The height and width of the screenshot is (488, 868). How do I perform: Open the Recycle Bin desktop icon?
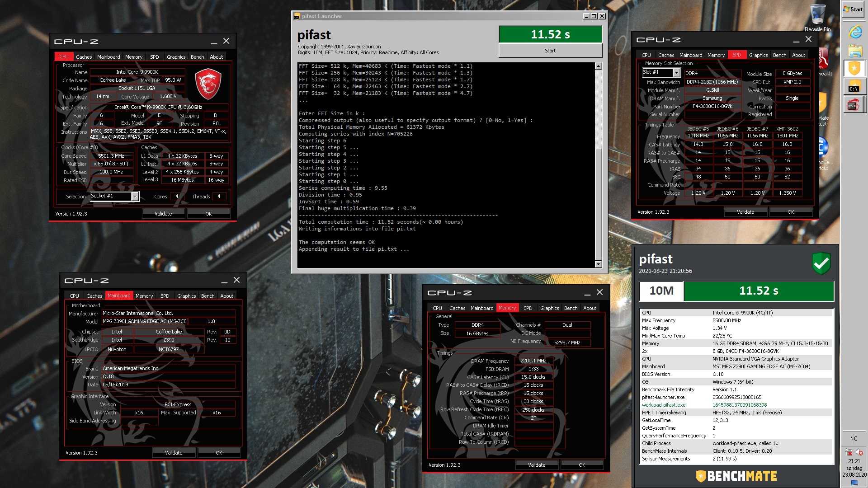point(817,18)
